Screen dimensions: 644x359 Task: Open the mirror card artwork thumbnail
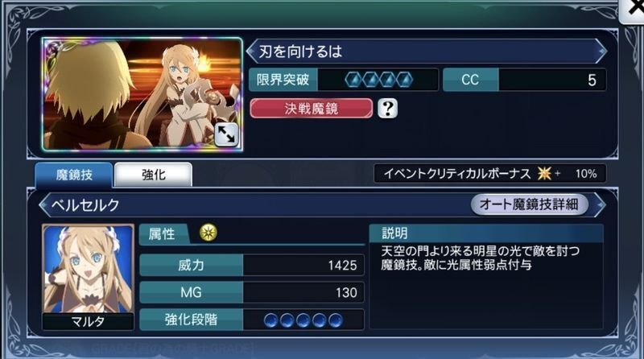click(142, 94)
